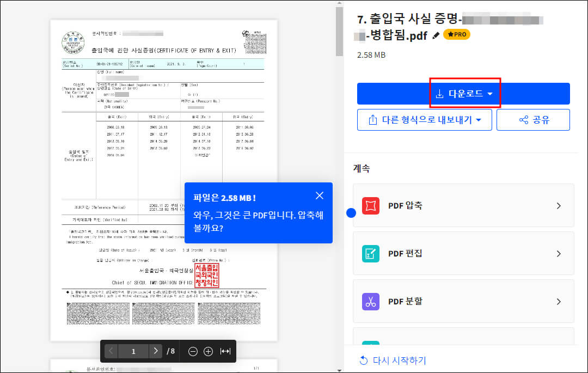Zoom in using the plus control
Image resolution: width=588 pixels, height=373 pixels.
coord(208,351)
